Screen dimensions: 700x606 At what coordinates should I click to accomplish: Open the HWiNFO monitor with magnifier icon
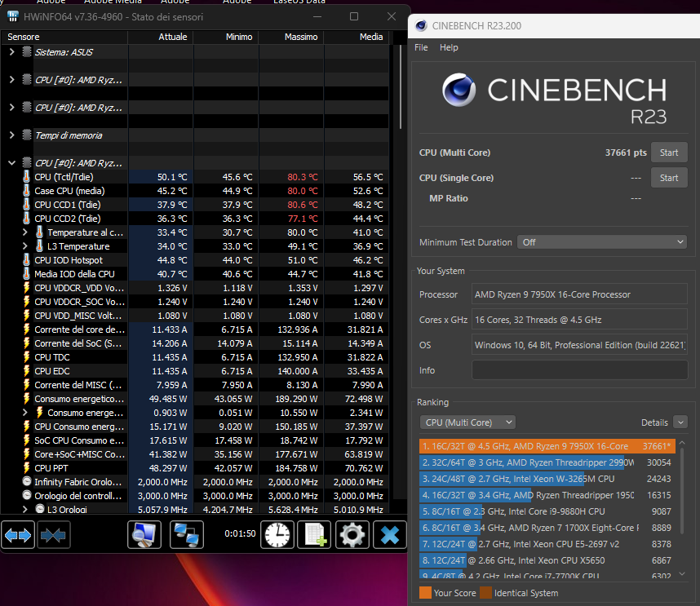click(x=144, y=534)
